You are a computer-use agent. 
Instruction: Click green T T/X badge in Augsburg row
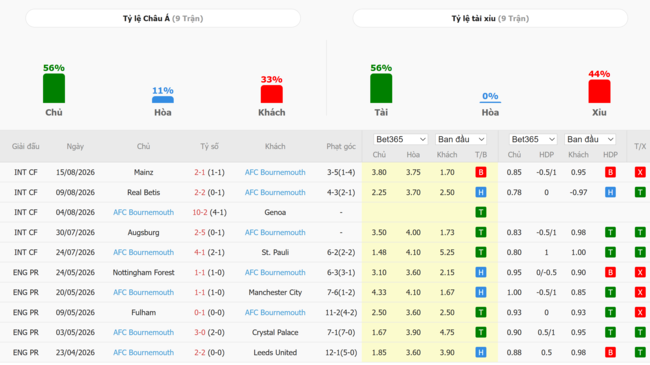click(640, 232)
